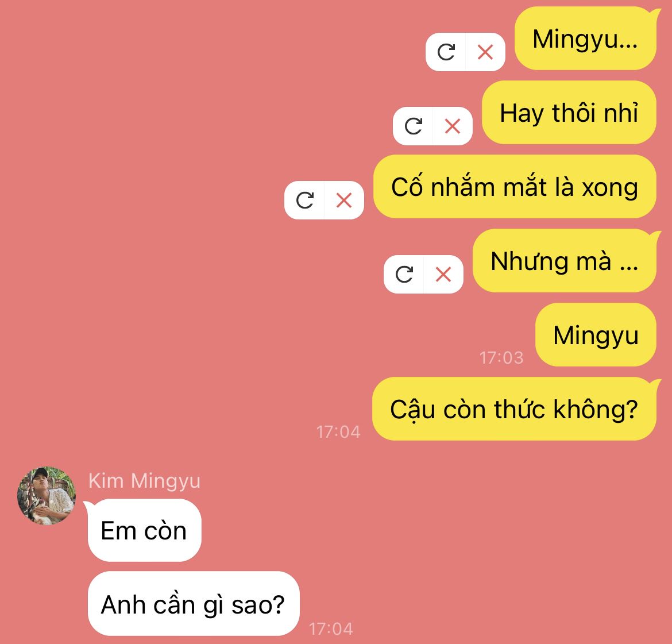Tap the Kim Mingyu sender name

pos(144,481)
